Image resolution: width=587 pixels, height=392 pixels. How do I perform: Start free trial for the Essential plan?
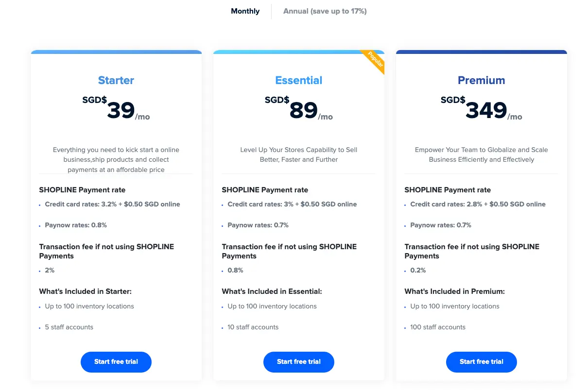click(x=298, y=362)
